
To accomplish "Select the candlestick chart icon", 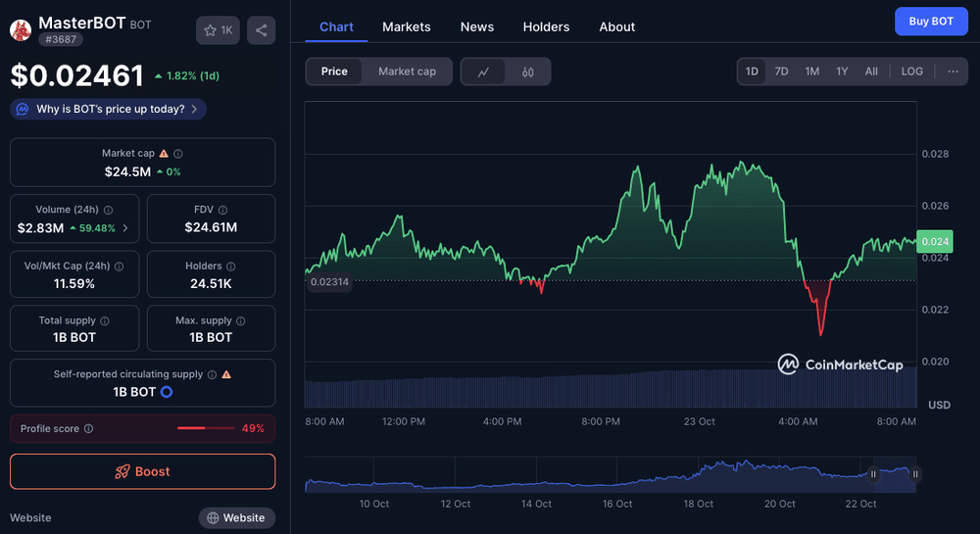I will (528, 72).
